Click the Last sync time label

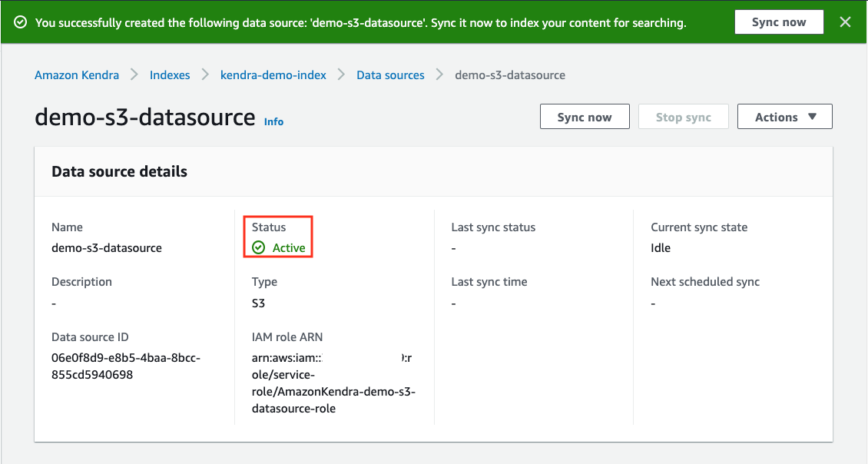pos(489,282)
